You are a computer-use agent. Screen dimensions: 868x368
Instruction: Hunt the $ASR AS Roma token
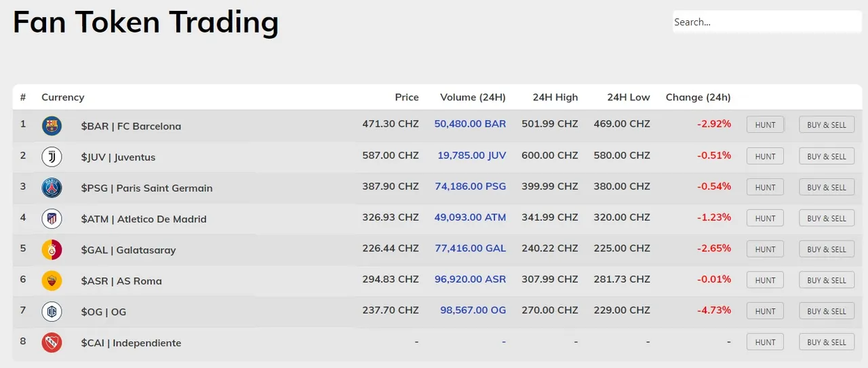click(765, 280)
